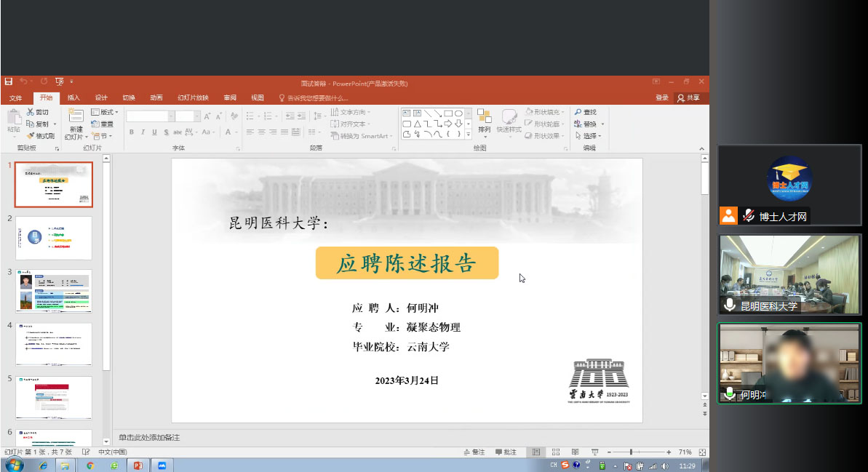Screen dimensions: 868x472
Task: Click the Center alignment paragraph icon
Action: pyautogui.click(x=261, y=132)
